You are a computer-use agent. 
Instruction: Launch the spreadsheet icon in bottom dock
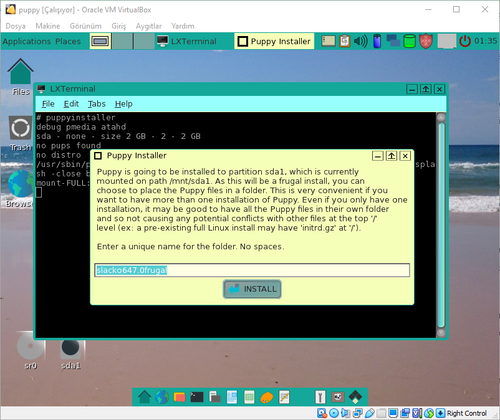click(x=249, y=397)
